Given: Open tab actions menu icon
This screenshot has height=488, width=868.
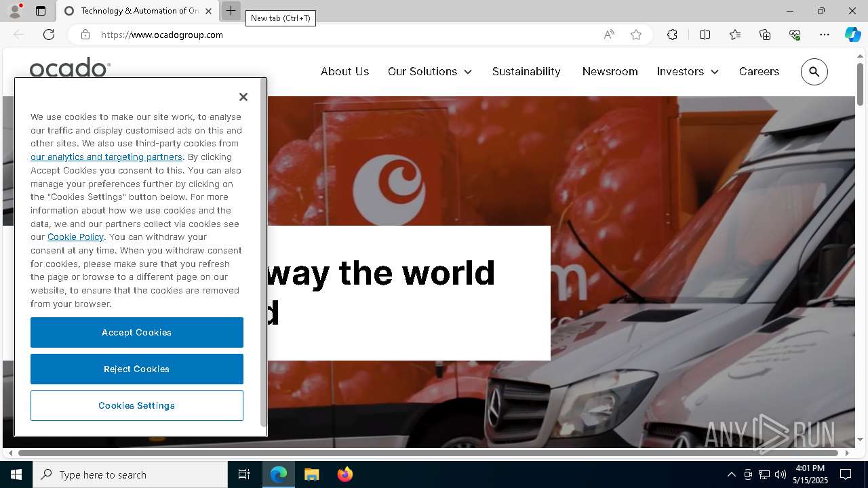Looking at the screenshot, I should coord(41,11).
